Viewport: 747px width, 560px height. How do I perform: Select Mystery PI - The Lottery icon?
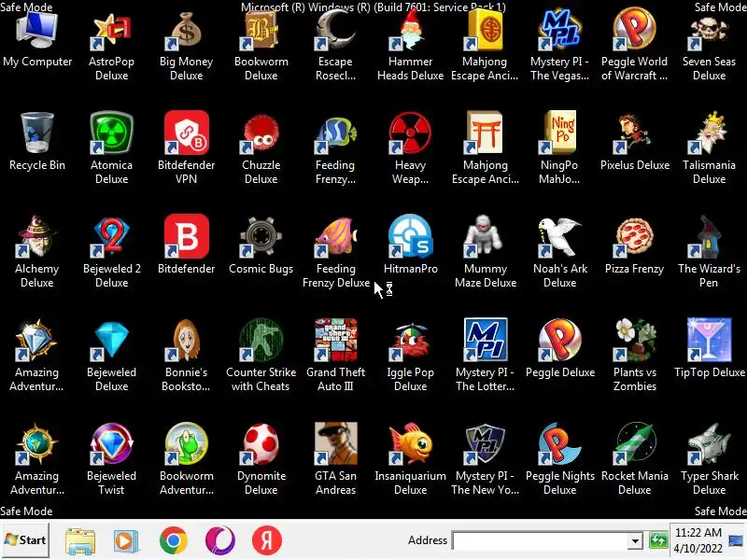[485, 356]
